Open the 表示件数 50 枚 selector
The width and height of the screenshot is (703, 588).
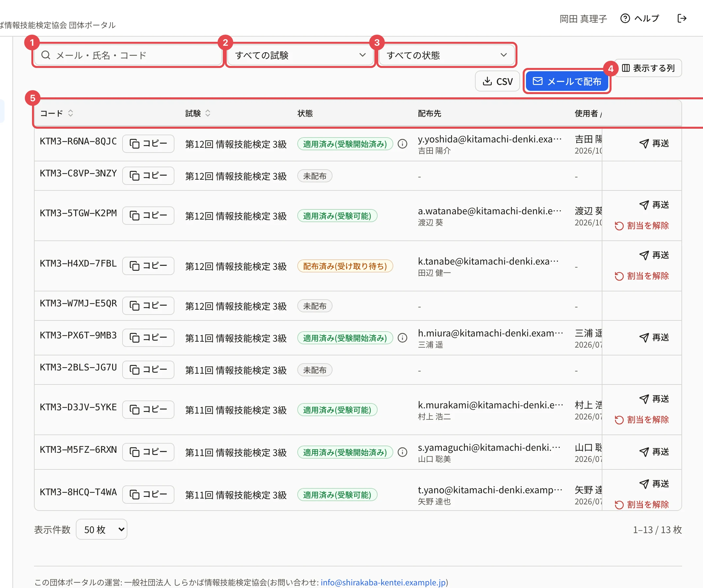click(x=102, y=530)
